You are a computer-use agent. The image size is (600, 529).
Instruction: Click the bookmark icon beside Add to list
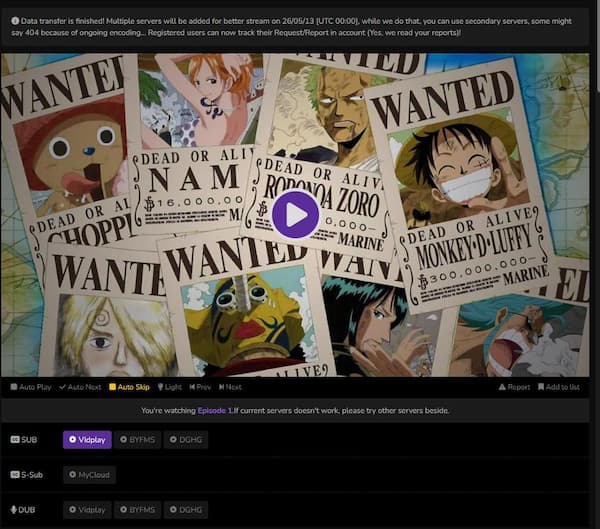[541, 387]
